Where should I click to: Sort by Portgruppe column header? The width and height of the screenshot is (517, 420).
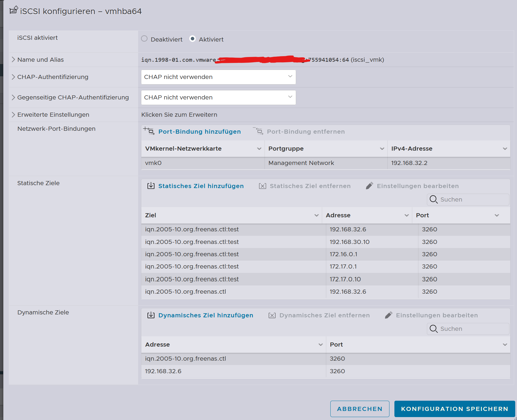pyautogui.click(x=286, y=149)
